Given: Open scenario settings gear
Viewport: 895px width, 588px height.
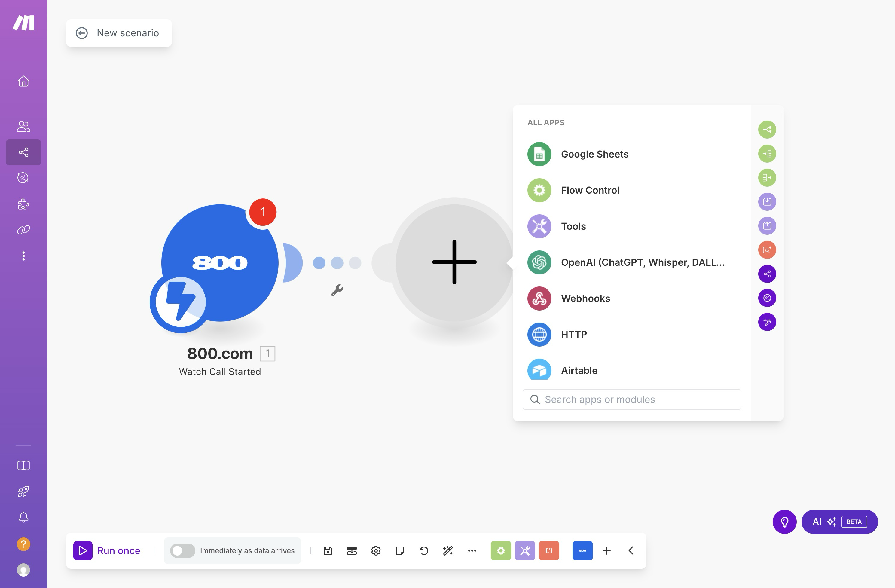Looking at the screenshot, I should (376, 551).
